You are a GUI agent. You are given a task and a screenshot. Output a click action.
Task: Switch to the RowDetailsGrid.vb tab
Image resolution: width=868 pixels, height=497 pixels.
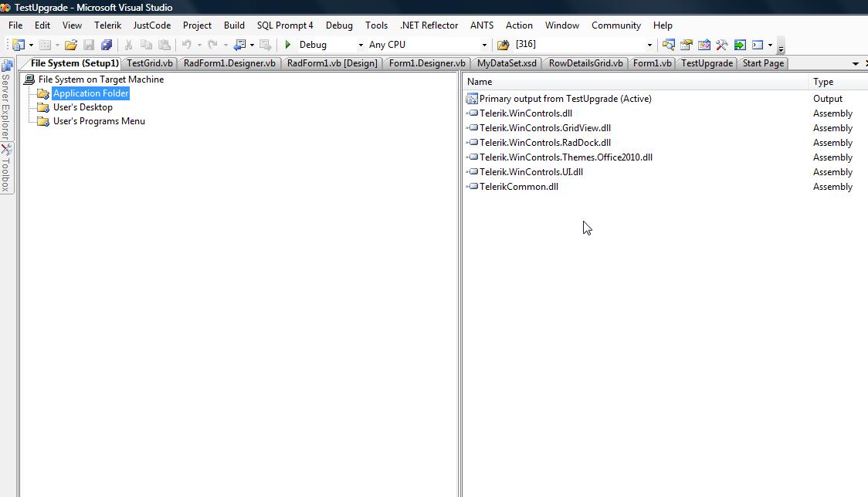click(x=585, y=63)
